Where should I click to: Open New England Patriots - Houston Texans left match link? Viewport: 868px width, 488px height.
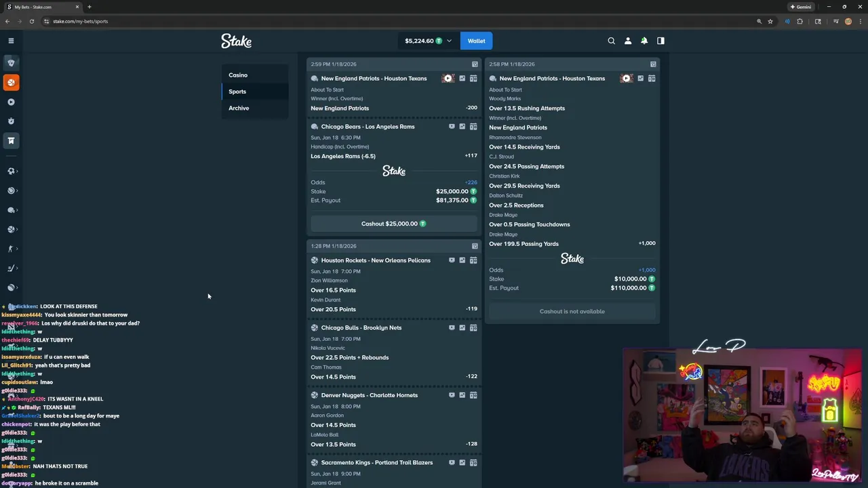click(x=374, y=79)
